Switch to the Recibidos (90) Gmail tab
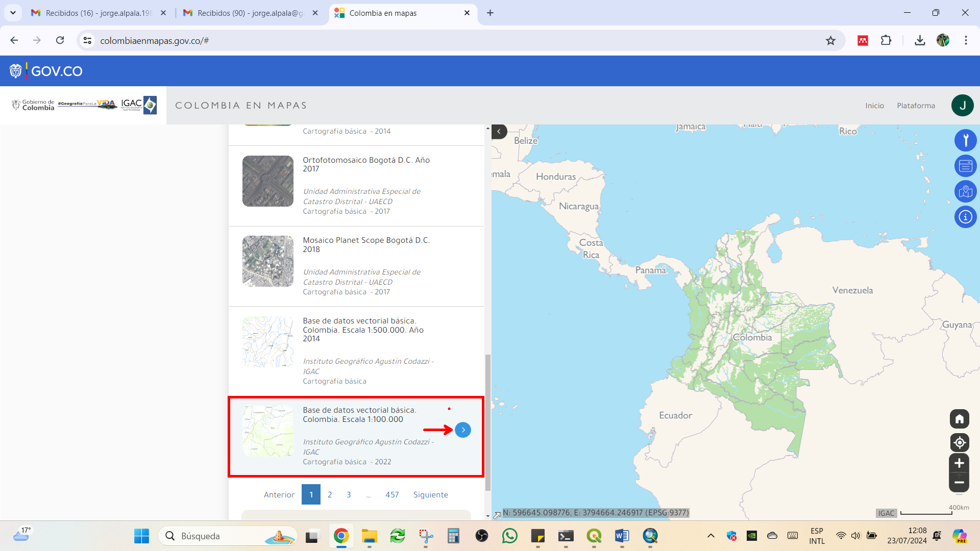This screenshot has height=551, width=980. point(250,13)
